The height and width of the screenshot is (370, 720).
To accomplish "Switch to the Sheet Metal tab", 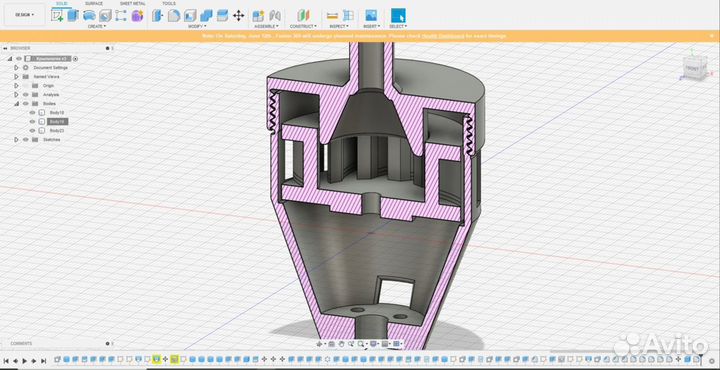I will [133, 4].
